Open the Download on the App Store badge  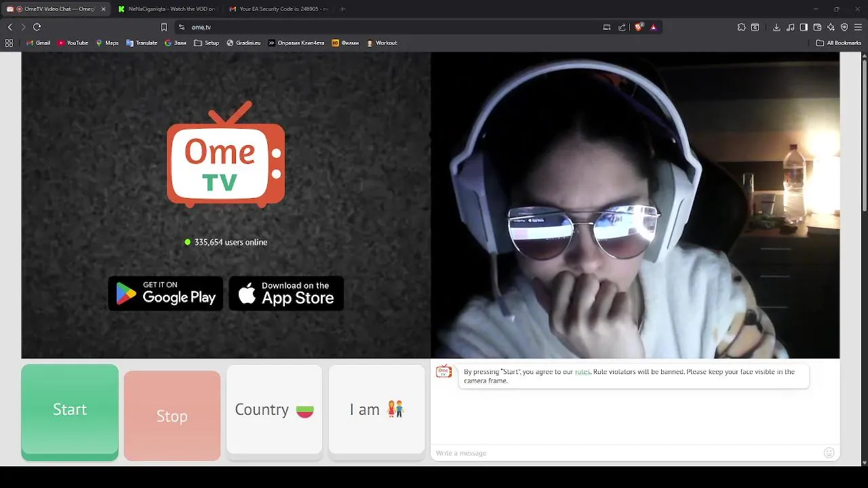coord(286,293)
